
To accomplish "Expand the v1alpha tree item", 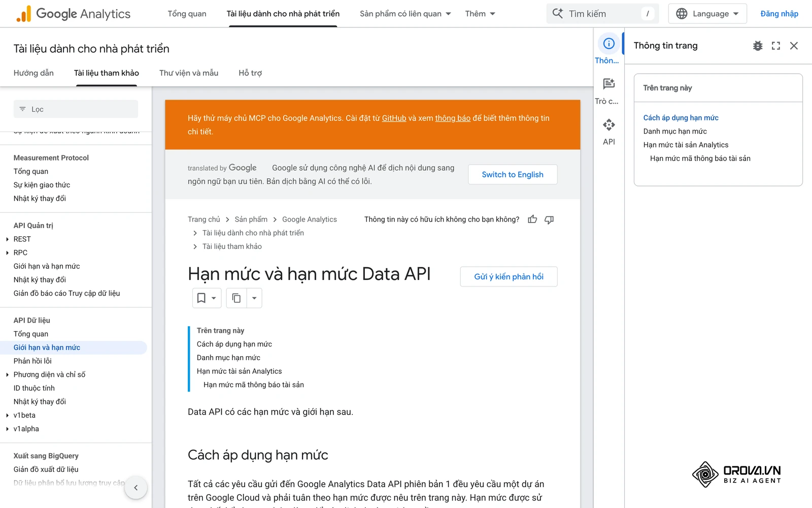I will click(7, 429).
